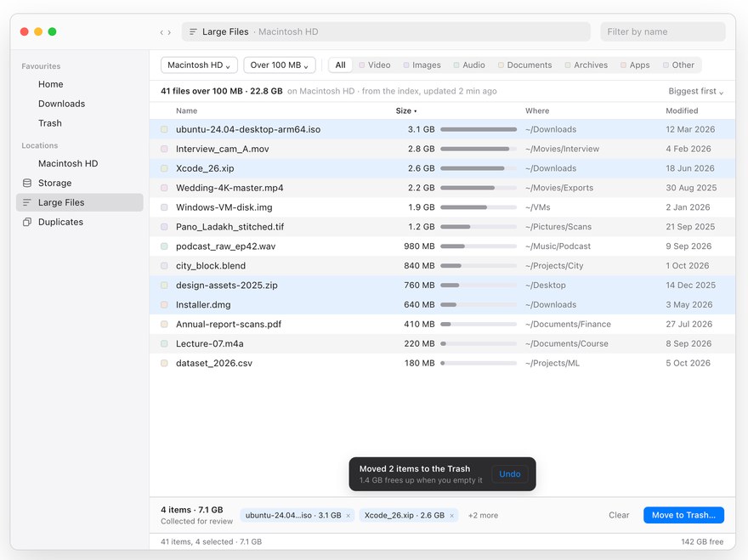Select the podcast_raw_ep42.wav file name

click(x=225, y=246)
